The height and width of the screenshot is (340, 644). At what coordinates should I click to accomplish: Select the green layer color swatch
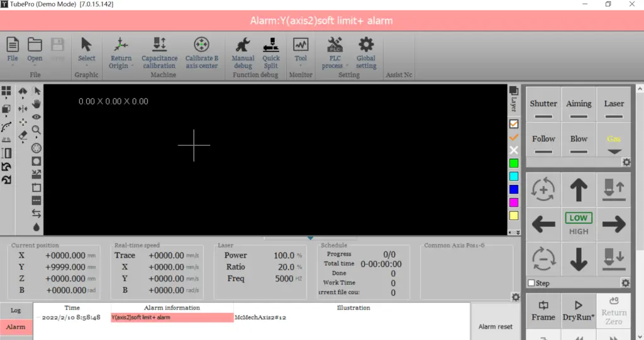pyautogui.click(x=514, y=163)
